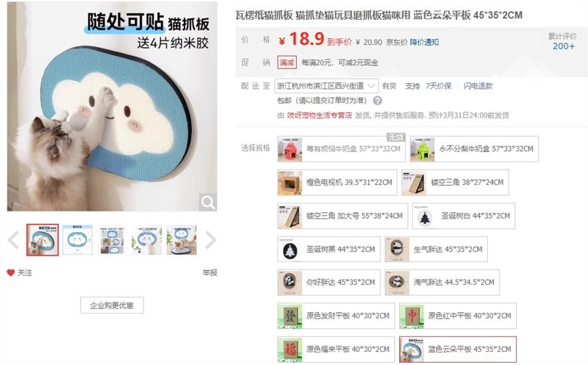Open the second thumbnail showing cloud board
This screenshot has width=588, height=365.
point(78,240)
